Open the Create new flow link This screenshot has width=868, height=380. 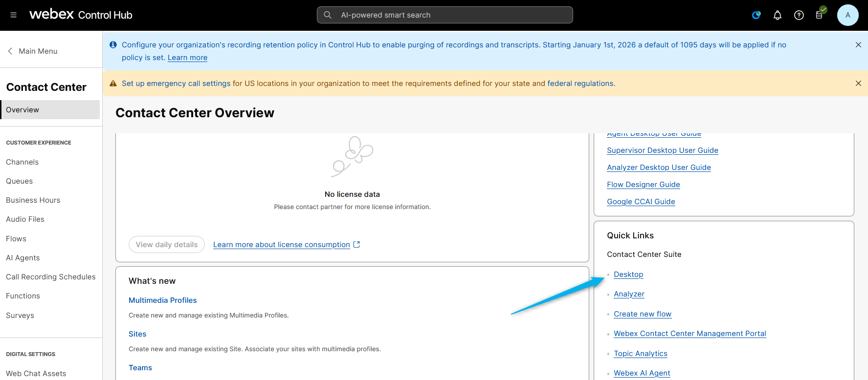tap(642, 314)
